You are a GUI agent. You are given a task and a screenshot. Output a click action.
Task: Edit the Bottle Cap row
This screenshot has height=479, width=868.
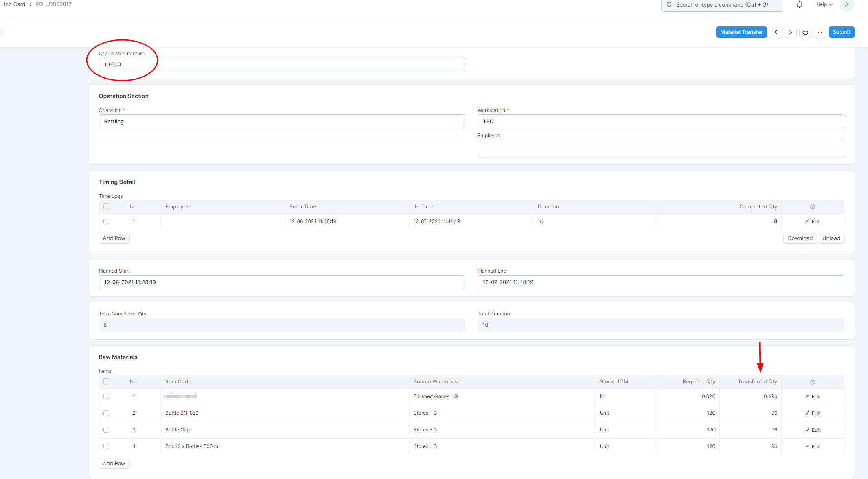[813, 430]
